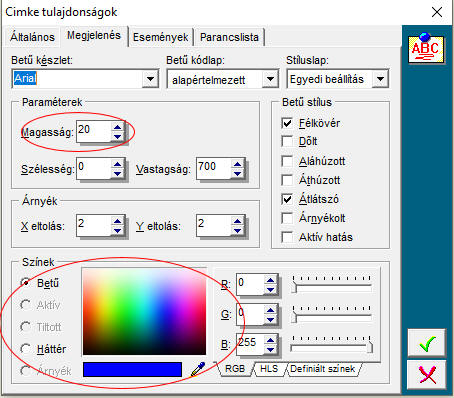Viewport: 454px width, 398px height.
Task: Increase Vastagság with up arrow
Action: [x=237, y=164]
